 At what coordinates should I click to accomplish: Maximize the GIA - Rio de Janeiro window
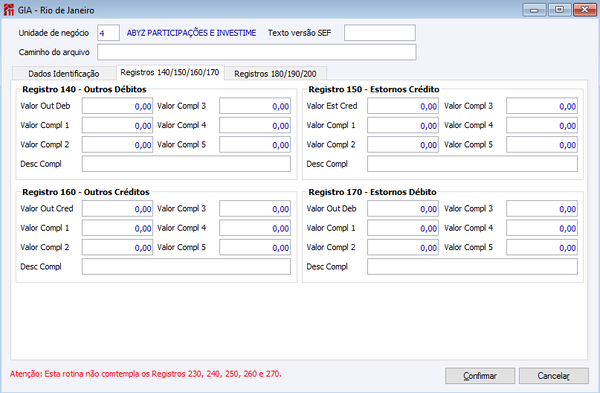(559, 10)
